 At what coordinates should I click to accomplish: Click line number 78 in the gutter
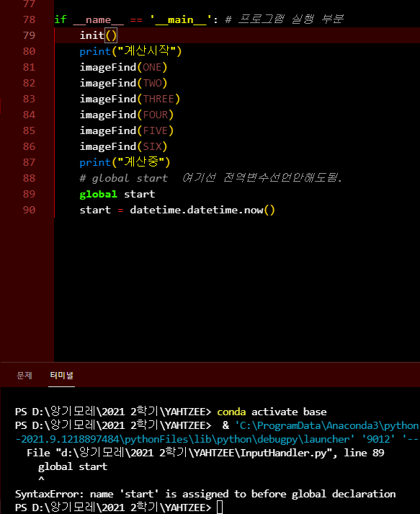pyautogui.click(x=29, y=19)
